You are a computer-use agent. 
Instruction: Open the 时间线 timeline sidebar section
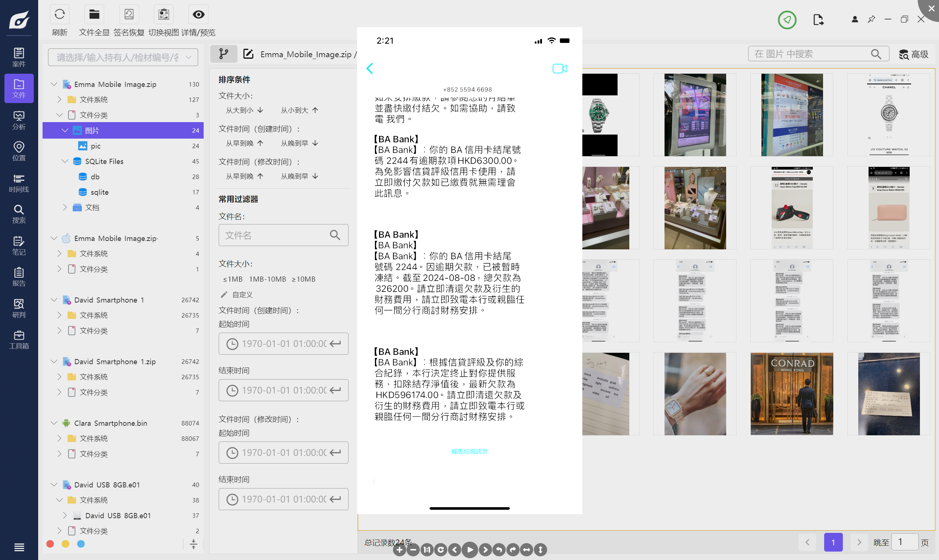click(19, 183)
